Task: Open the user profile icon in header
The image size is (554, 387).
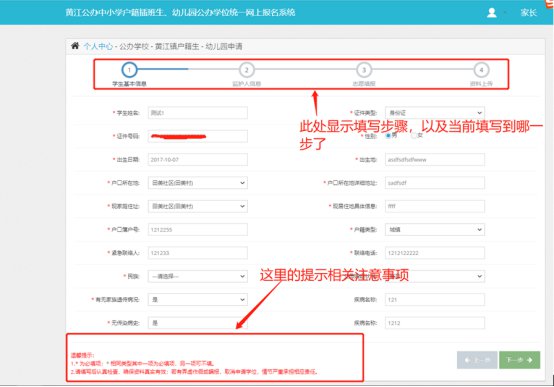Action: [491, 13]
